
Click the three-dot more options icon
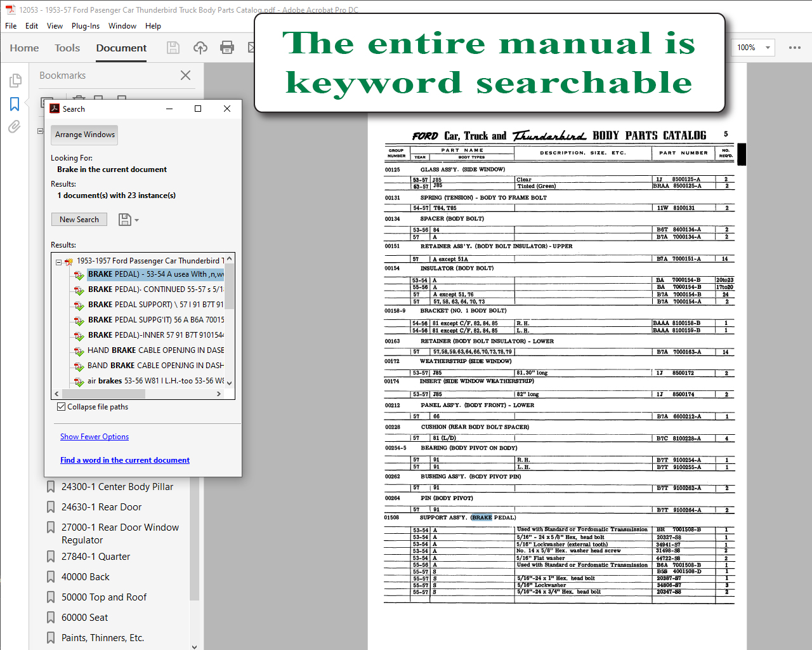tap(795, 48)
